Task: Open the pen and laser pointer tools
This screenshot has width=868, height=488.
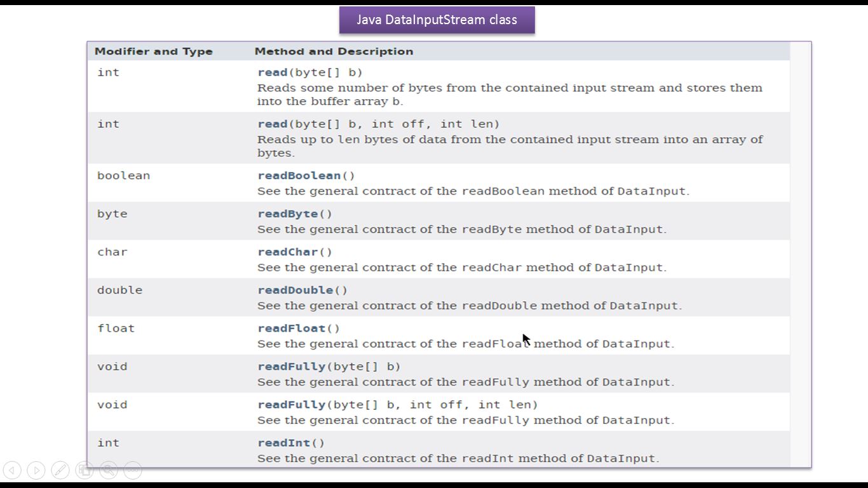Action: (60, 470)
